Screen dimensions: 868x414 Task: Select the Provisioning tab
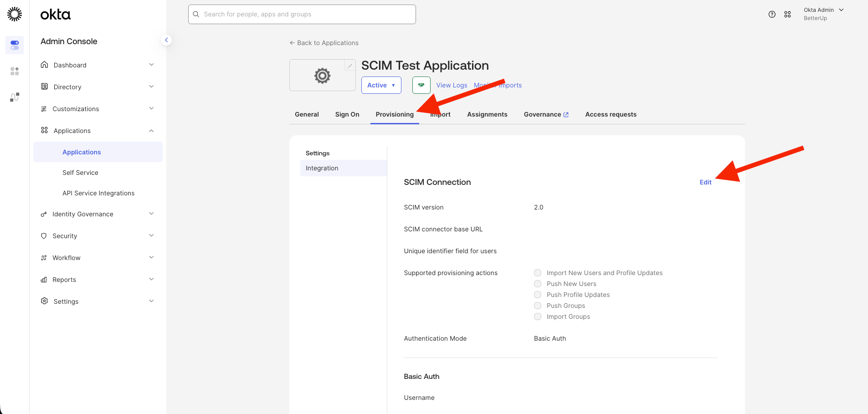[395, 114]
